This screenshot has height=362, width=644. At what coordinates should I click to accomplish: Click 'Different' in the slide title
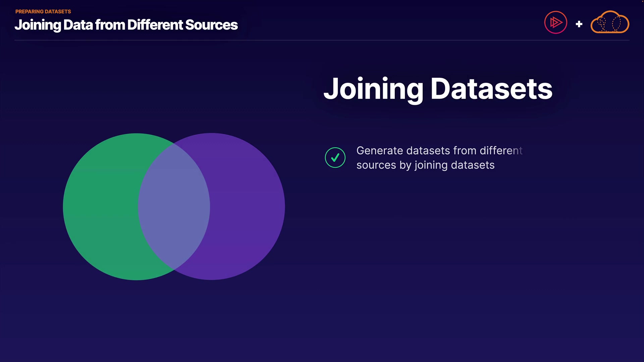[155, 25]
